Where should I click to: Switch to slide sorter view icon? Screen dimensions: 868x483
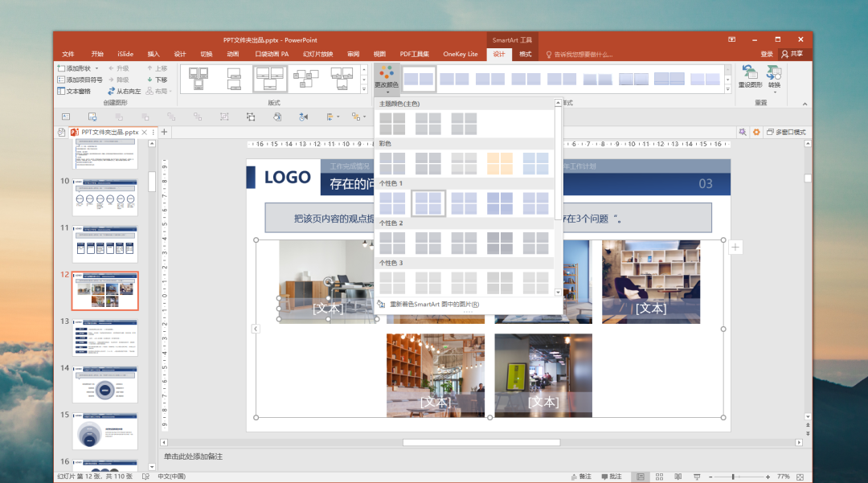tap(659, 477)
